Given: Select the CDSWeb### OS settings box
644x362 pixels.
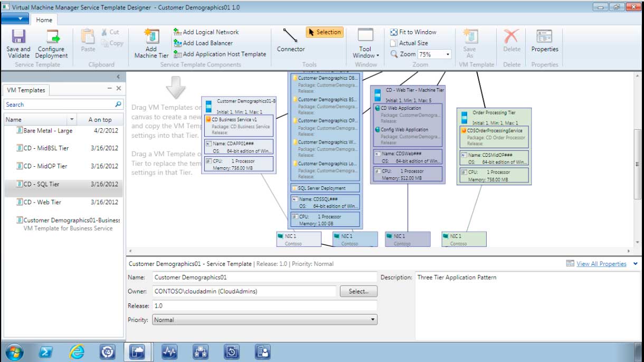Looking at the screenshot, I should pos(408,157).
